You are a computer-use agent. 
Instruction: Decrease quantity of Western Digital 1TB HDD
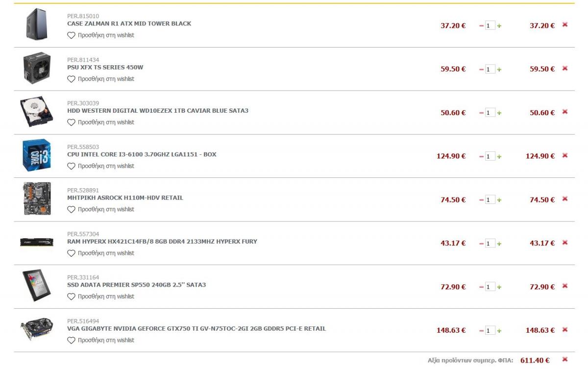pos(481,113)
